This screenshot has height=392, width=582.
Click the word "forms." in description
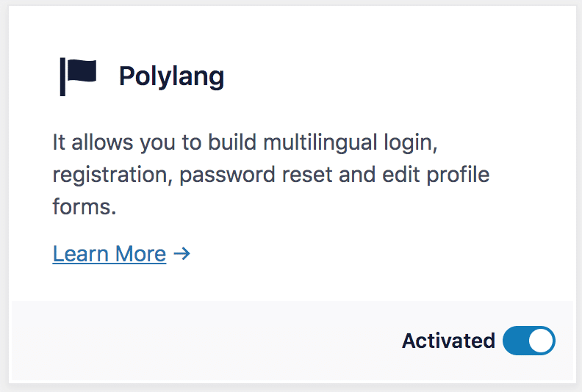(85, 206)
